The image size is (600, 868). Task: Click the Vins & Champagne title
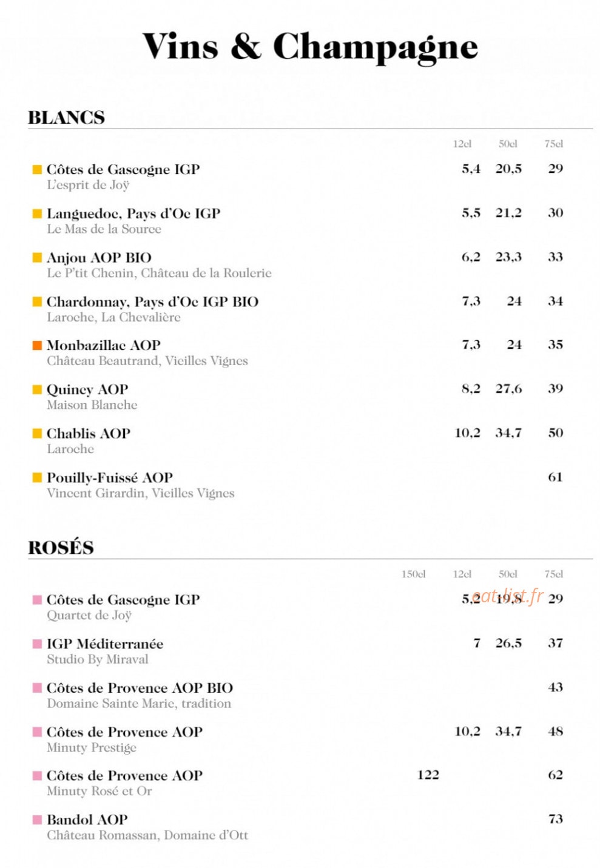pyautogui.click(x=310, y=47)
